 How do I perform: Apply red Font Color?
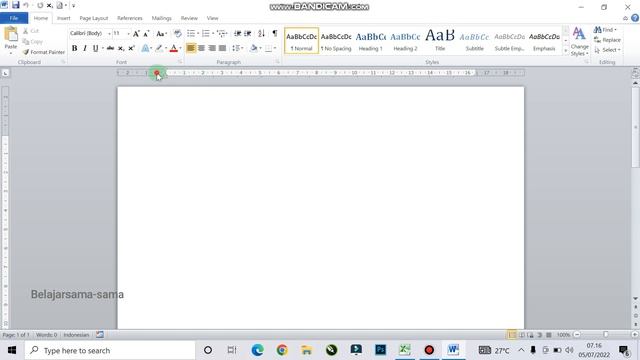pos(173,48)
